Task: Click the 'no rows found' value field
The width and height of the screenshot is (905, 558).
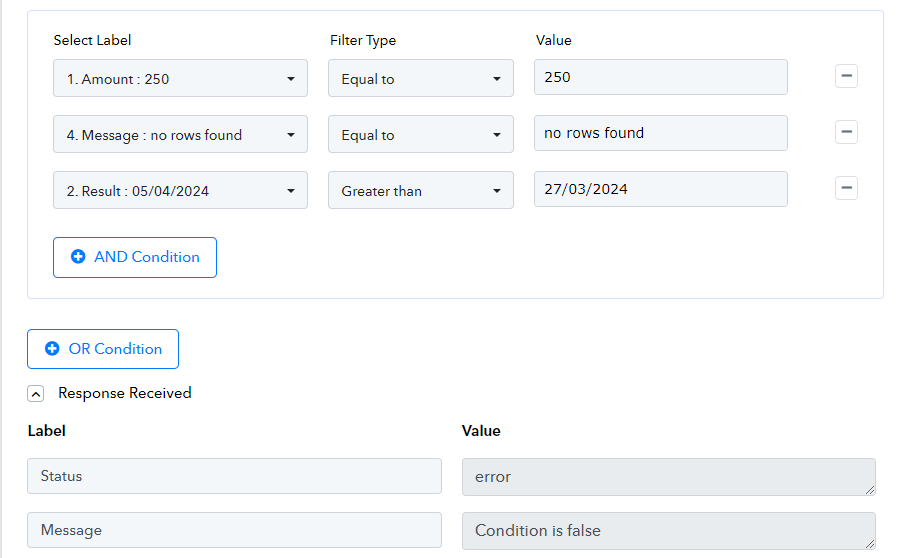Action: coord(660,133)
